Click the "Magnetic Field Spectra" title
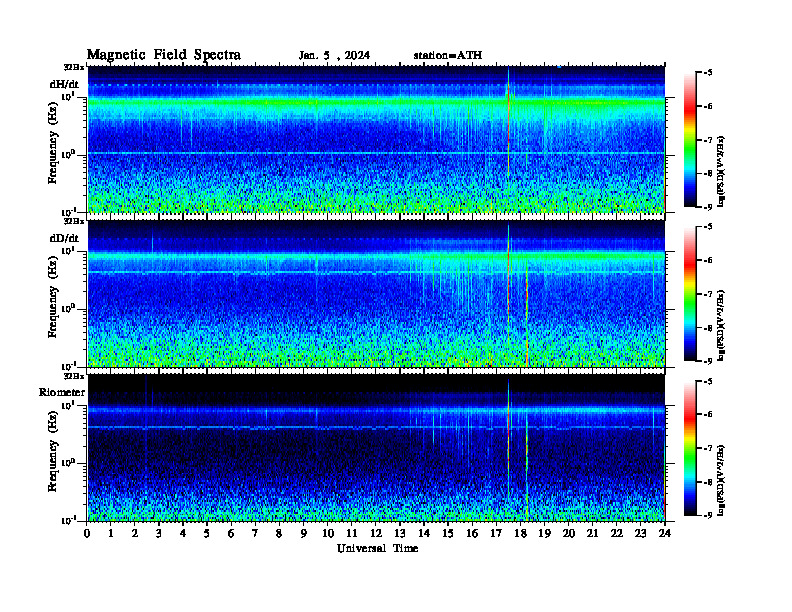This screenshot has height=612, width=792. tap(164, 55)
